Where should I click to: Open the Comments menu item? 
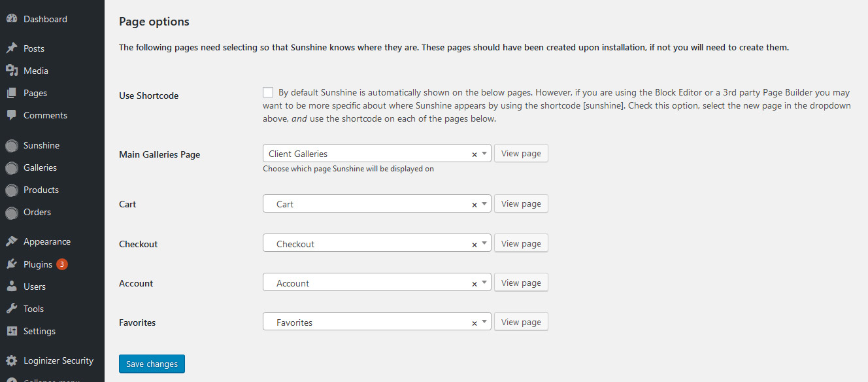pyautogui.click(x=45, y=115)
